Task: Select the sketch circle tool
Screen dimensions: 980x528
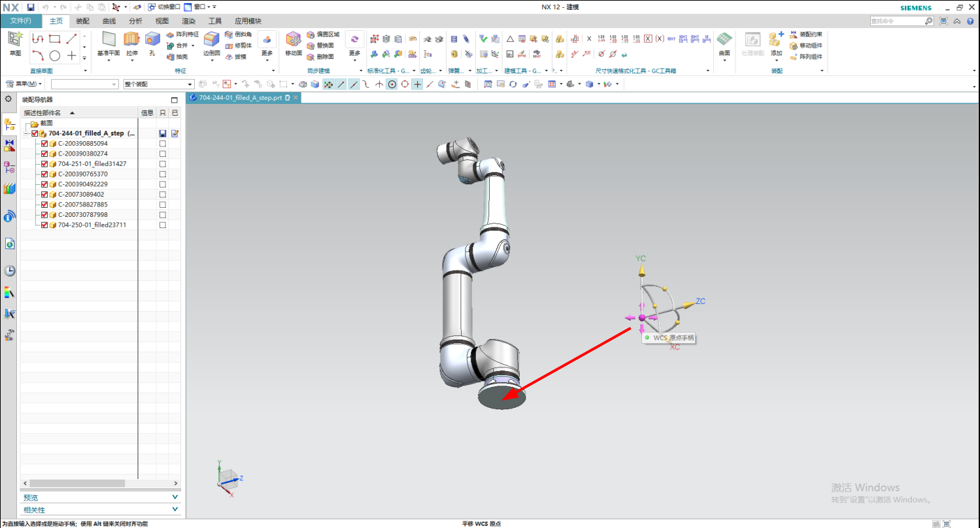Action: click(x=55, y=56)
